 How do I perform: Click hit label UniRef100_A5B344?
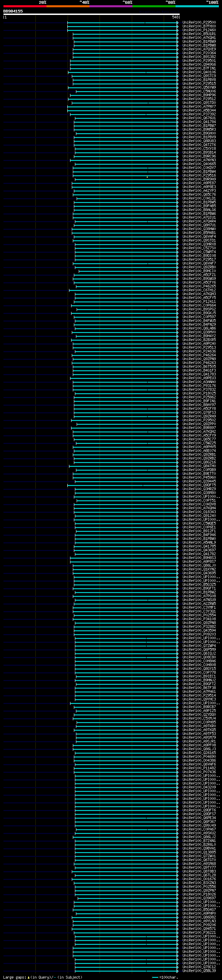tap(199, 110)
